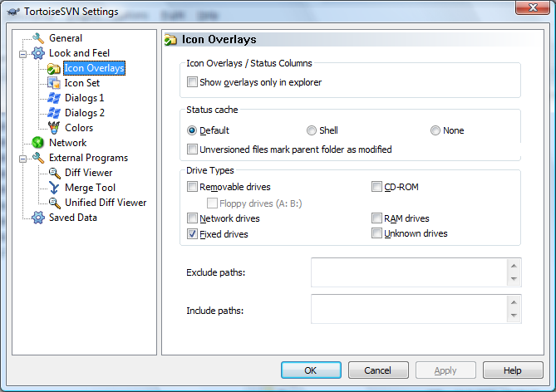The height and width of the screenshot is (392, 556).
Task: Enable the Unknown drives checkbox
Action: (376, 233)
